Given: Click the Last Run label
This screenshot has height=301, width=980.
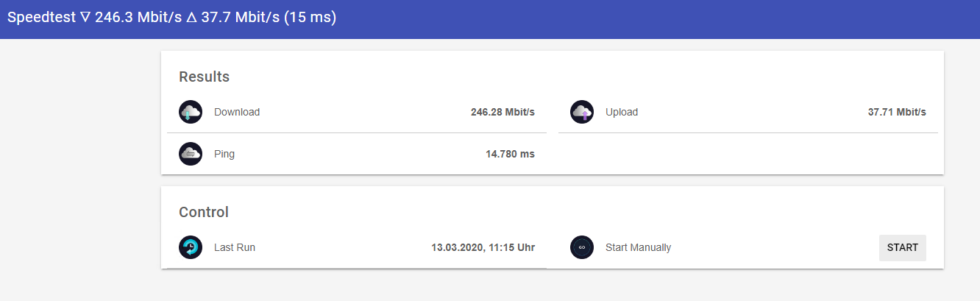Looking at the screenshot, I should [x=235, y=248].
